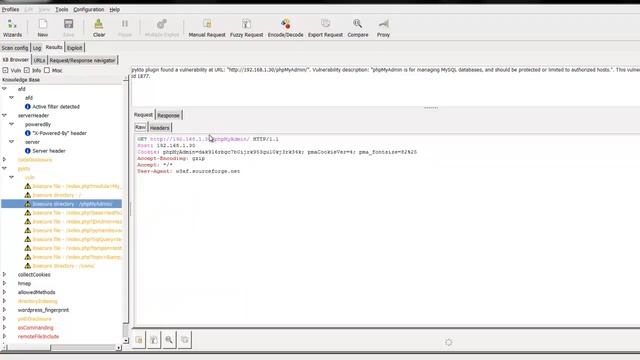Expand the codeDisclosure node
The width and height of the screenshot is (640, 360).
tap(4, 160)
